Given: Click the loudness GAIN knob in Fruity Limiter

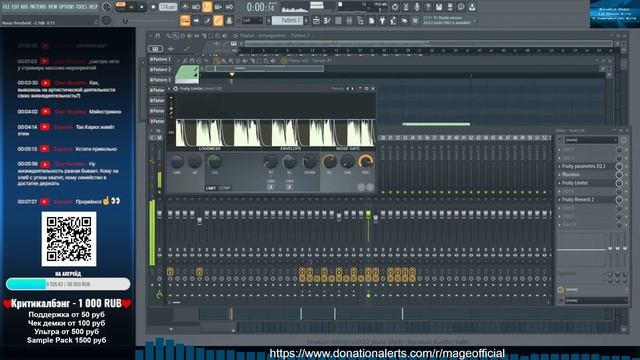Looking at the screenshot, I should point(177,161).
